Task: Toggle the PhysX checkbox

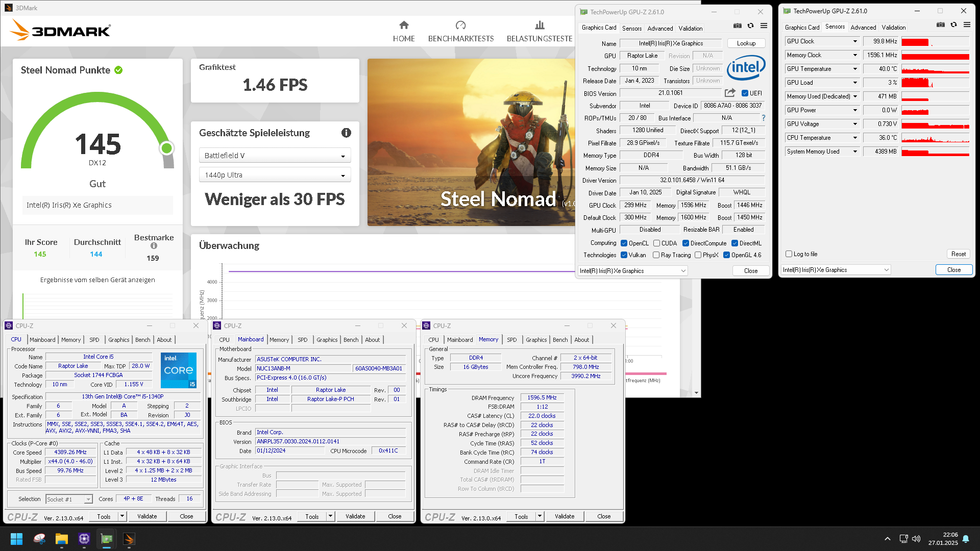Action: (698, 255)
